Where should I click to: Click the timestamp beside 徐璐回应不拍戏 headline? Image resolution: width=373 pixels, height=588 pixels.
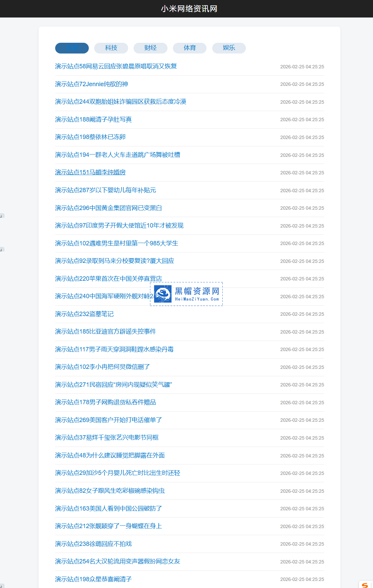pyautogui.click(x=302, y=544)
